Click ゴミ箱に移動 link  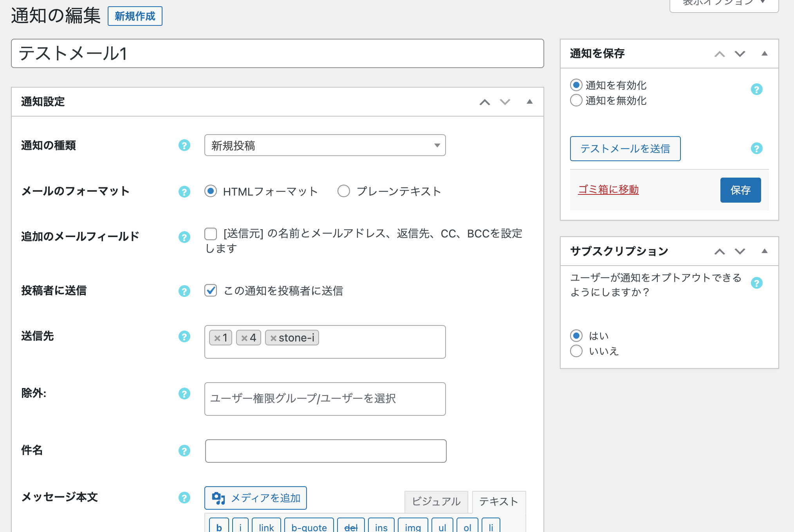coord(608,190)
